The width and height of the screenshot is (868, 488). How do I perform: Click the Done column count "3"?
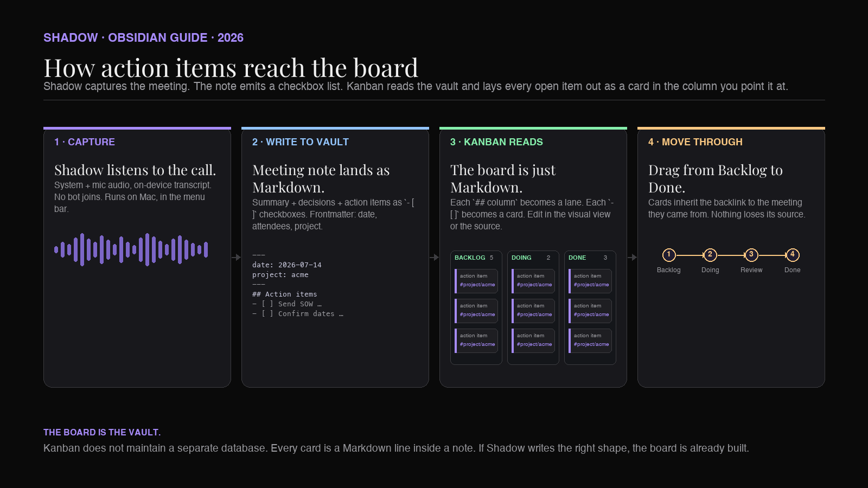coord(605,258)
